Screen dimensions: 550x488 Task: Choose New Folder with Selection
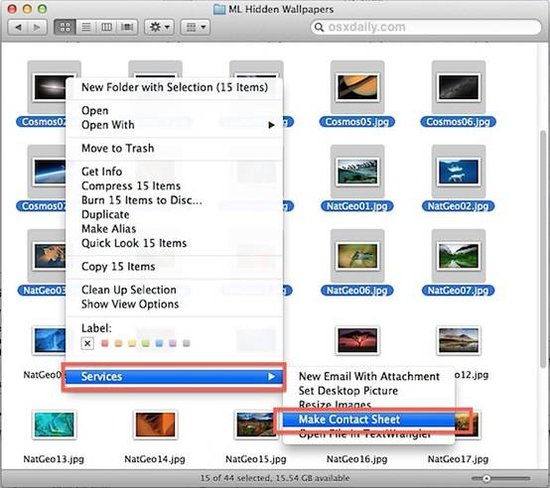click(x=174, y=87)
